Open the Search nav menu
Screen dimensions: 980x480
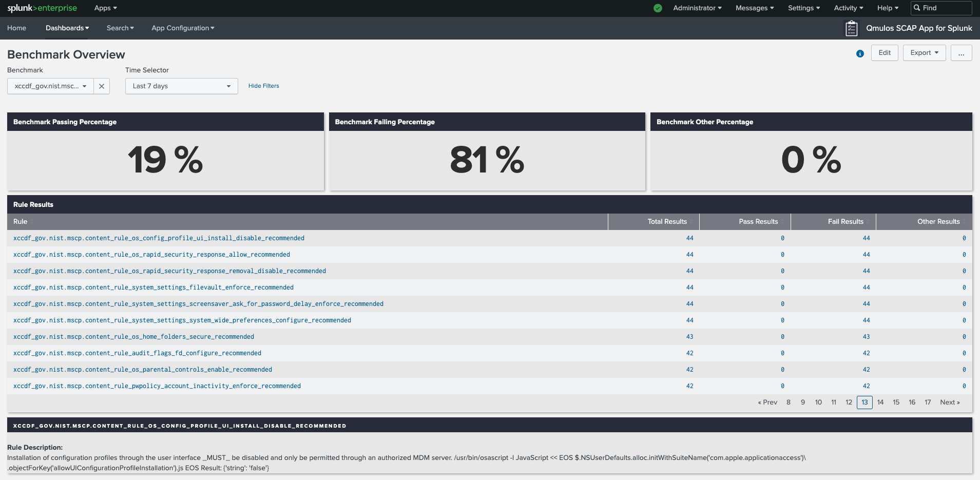120,28
